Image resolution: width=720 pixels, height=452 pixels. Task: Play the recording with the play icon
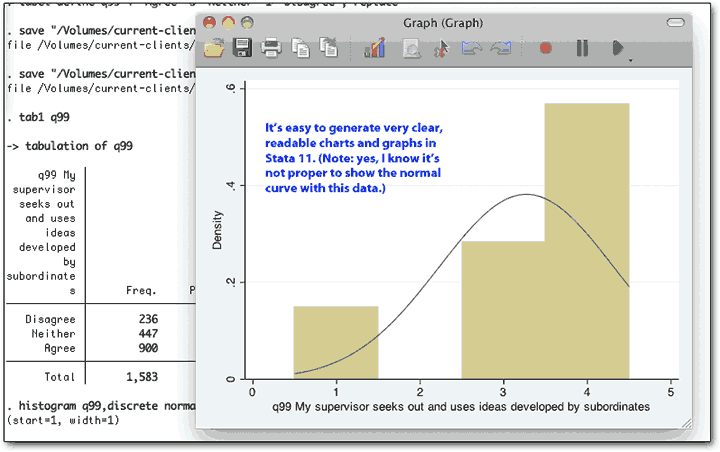pos(618,48)
